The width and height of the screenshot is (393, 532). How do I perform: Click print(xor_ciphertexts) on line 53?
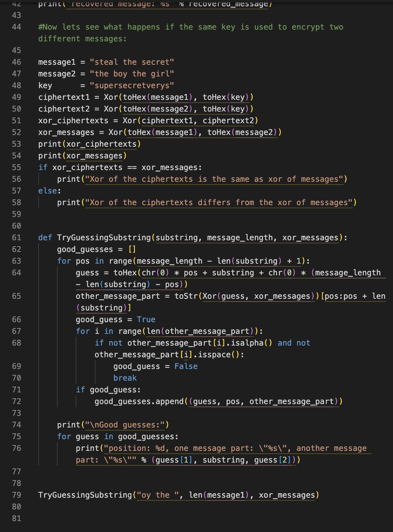89,144
